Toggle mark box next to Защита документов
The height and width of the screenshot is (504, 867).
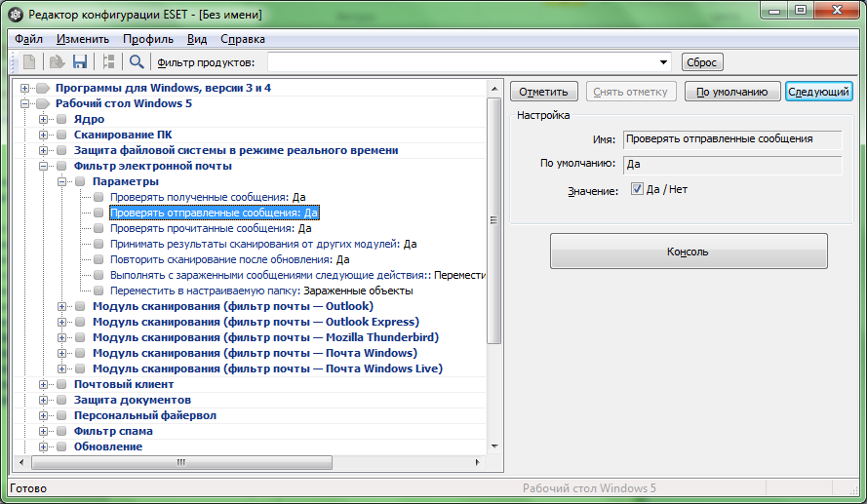point(62,400)
